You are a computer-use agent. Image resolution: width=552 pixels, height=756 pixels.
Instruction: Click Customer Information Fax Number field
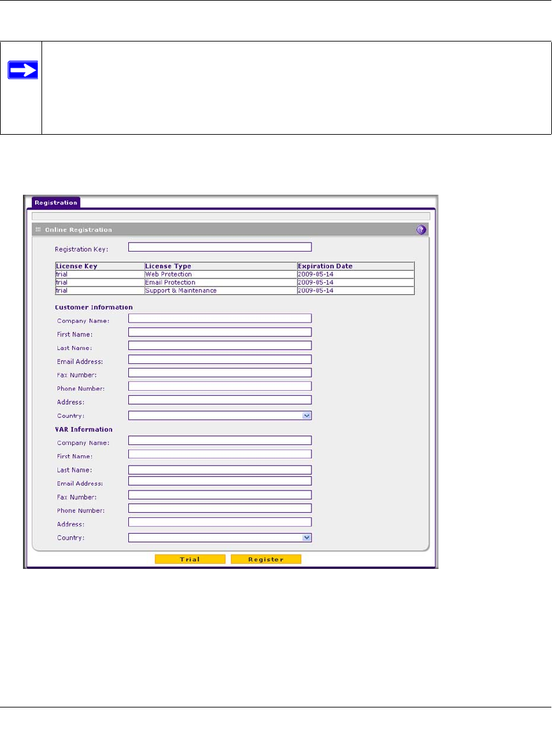pos(220,373)
